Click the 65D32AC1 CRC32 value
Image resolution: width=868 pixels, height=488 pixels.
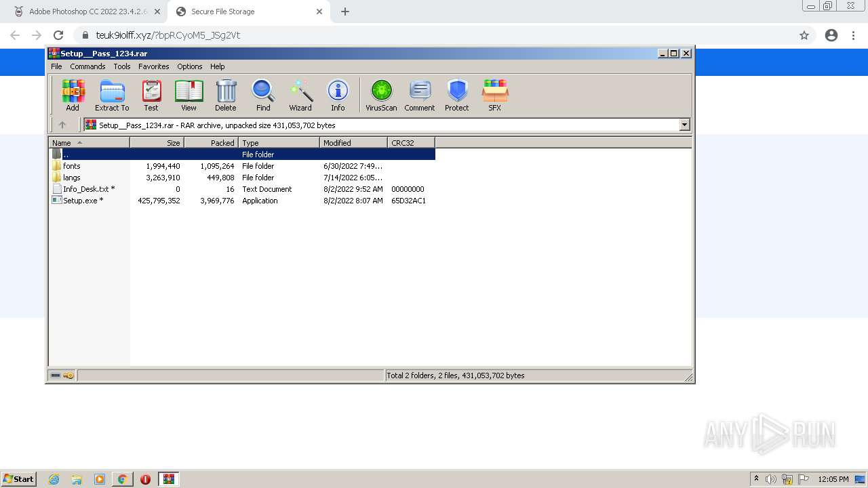408,201
